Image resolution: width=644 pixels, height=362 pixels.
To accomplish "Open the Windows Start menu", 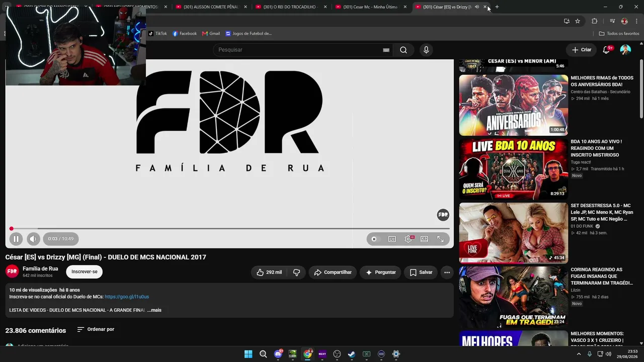I will coord(248,354).
